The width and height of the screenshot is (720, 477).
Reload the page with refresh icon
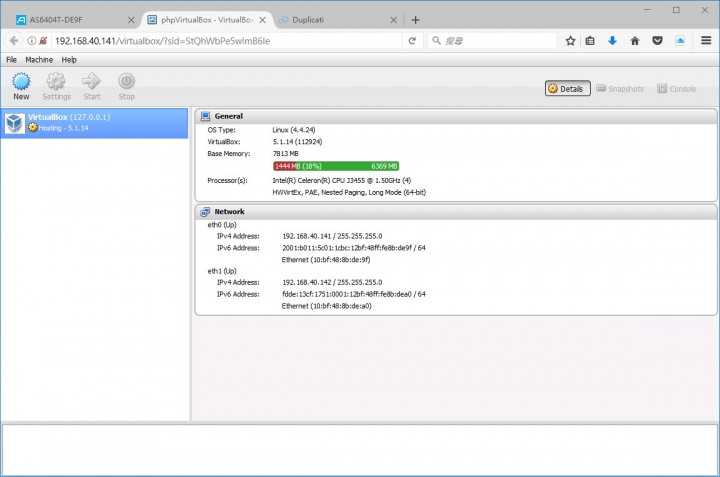412,41
